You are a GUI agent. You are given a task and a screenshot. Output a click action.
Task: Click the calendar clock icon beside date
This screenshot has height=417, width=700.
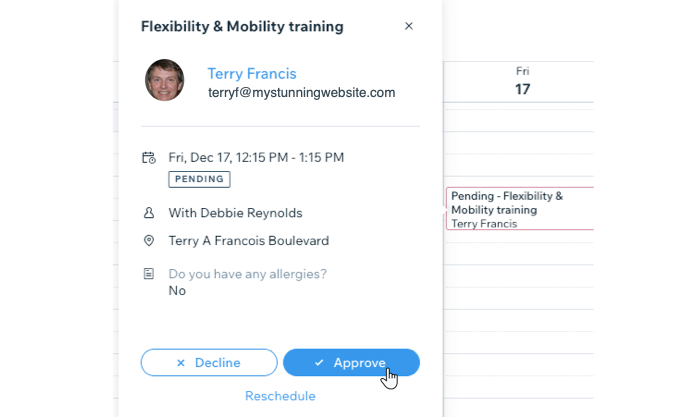(149, 158)
